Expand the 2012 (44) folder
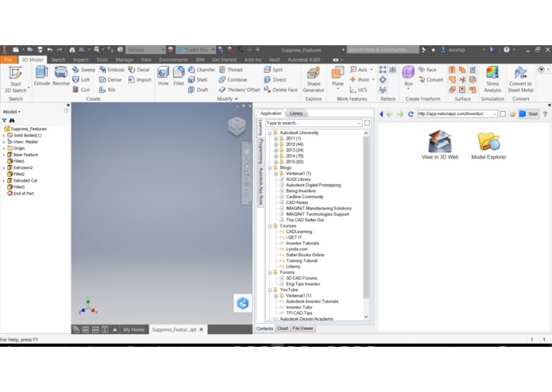This screenshot has height=392, width=552. pyautogui.click(x=276, y=144)
